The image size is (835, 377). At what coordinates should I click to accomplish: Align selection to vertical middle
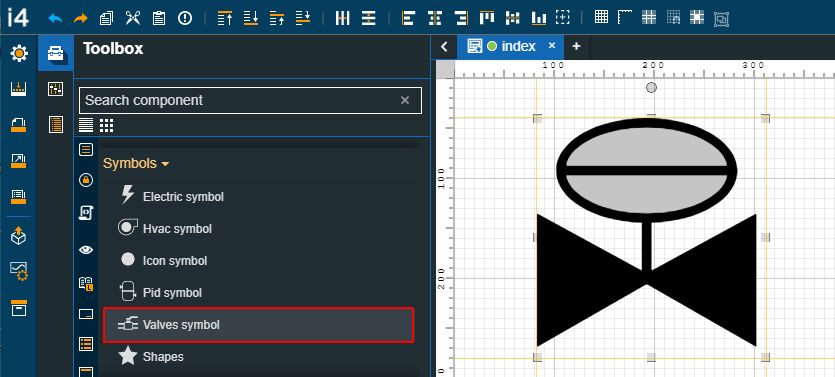click(513, 18)
